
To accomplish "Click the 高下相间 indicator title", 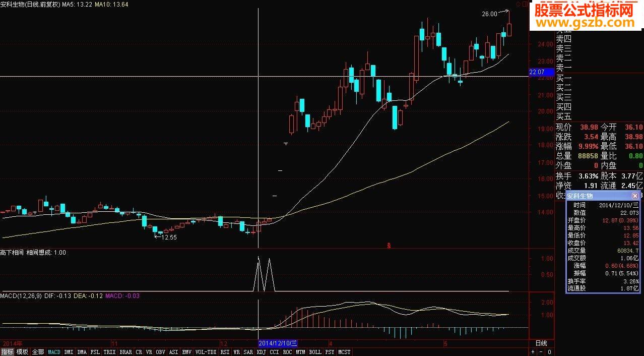I will pos(12,253).
